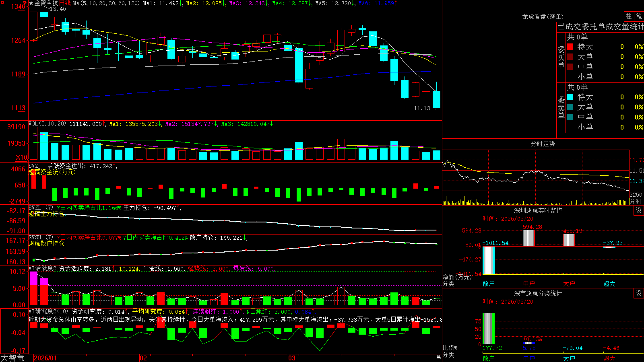Click the red question mark icon
Image resolution: width=644 pixels, height=362 pixels.
pyautogui.click(x=25, y=3)
